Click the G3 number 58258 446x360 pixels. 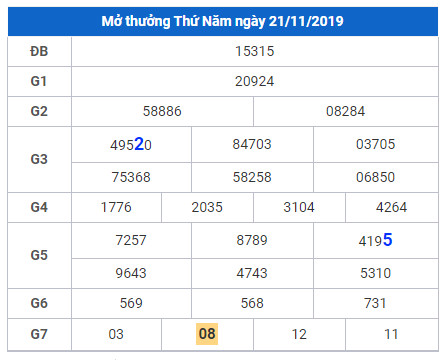coord(252,177)
